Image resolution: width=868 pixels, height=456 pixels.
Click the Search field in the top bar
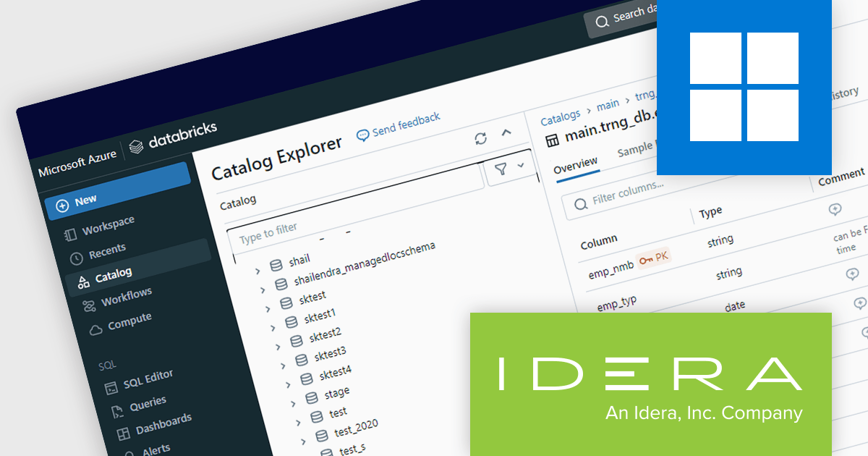[620, 19]
